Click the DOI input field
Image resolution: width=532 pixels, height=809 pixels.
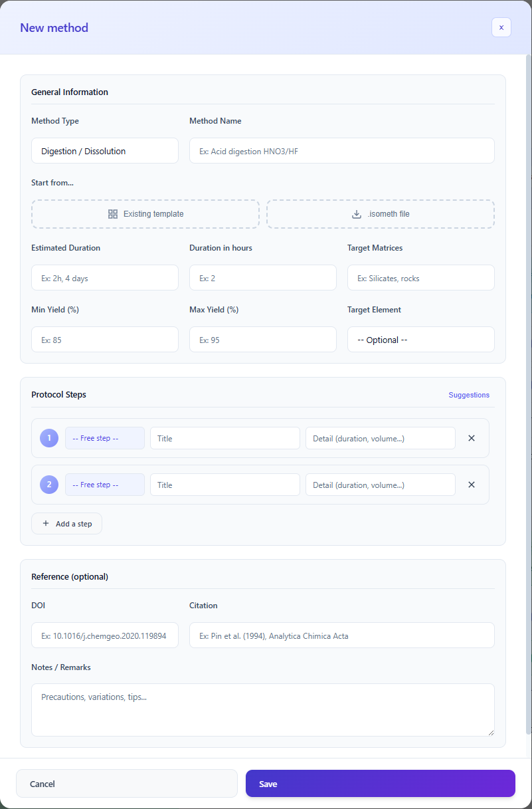coord(104,635)
